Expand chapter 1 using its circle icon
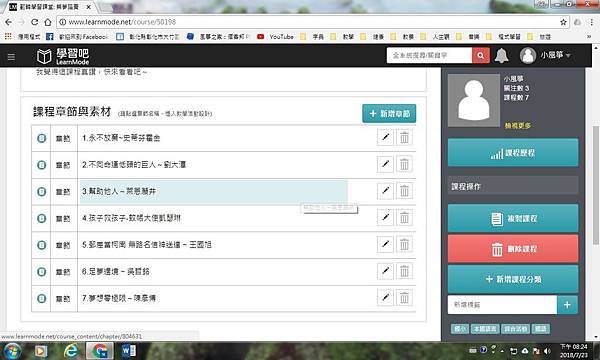The width and height of the screenshot is (600, 360). click(x=41, y=138)
